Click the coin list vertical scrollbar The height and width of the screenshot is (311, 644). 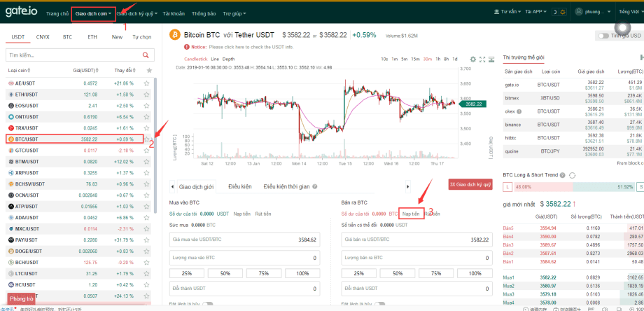tap(155, 146)
